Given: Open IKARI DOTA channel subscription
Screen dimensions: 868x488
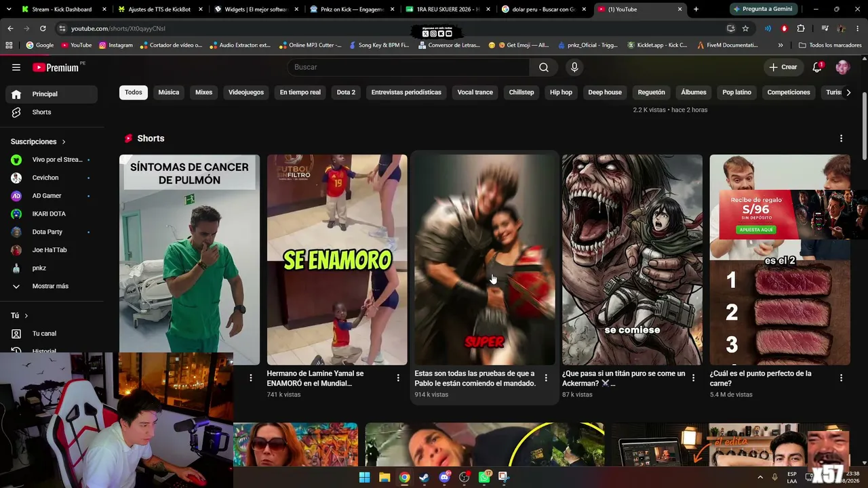Looking at the screenshot, I should click(x=51, y=213).
